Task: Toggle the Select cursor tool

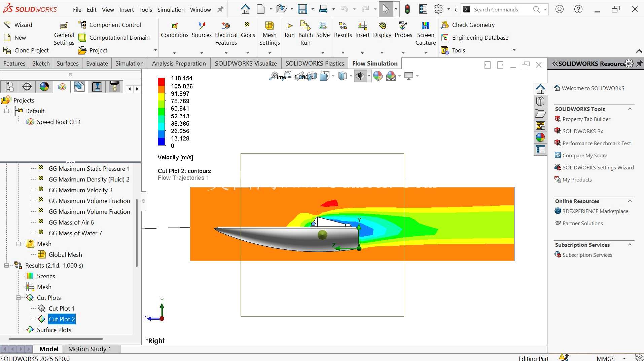Action: [386, 9]
